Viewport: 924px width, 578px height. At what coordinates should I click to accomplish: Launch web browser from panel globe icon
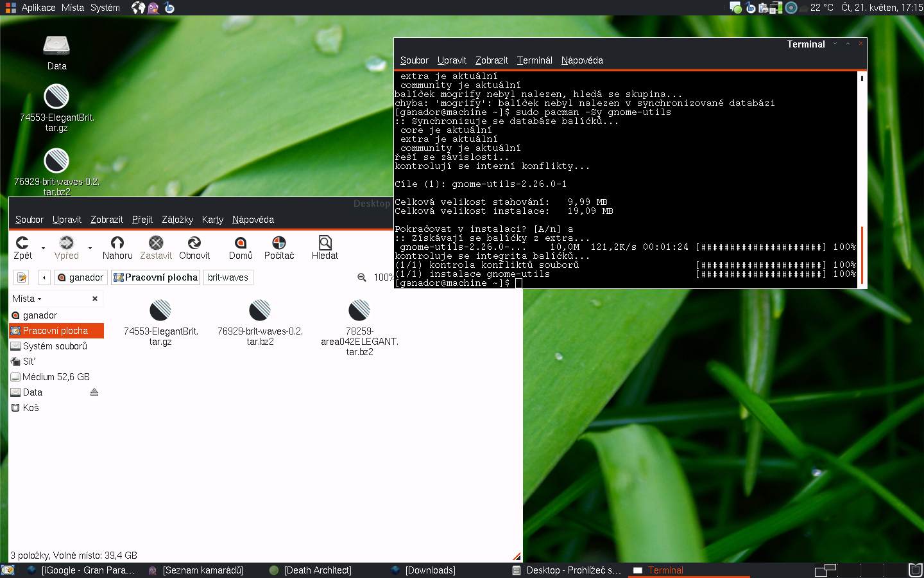tap(138, 8)
